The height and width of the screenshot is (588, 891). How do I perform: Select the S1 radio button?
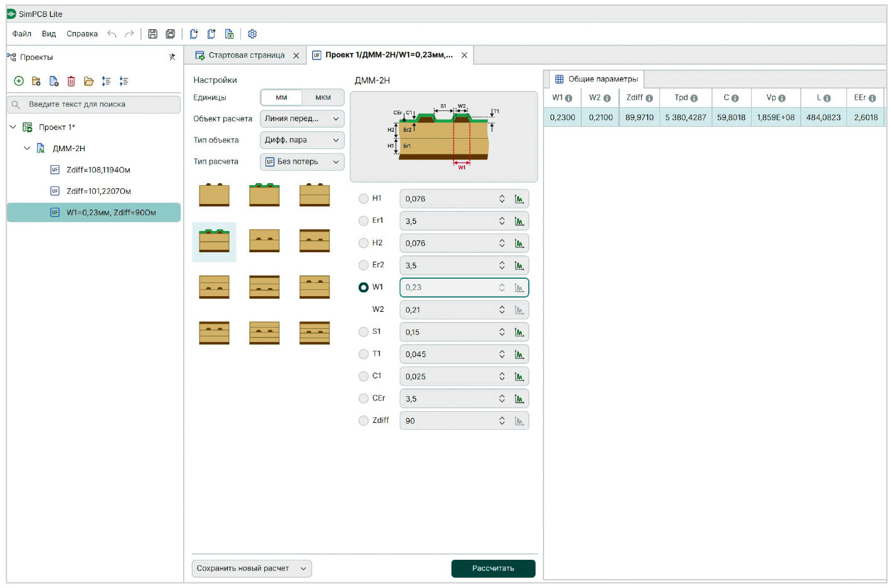coord(363,332)
